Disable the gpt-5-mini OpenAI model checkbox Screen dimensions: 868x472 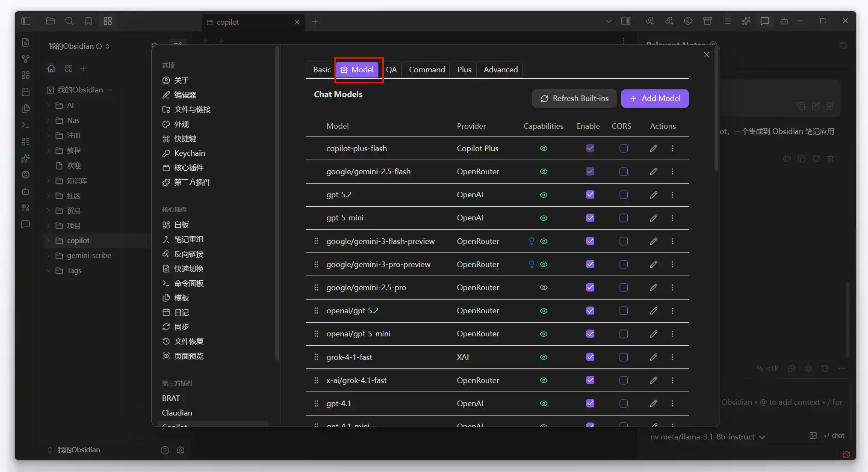590,218
